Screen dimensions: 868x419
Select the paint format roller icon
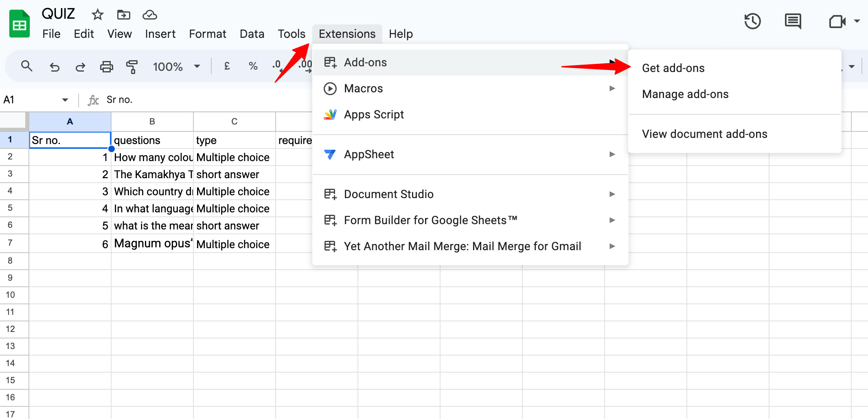point(132,67)
